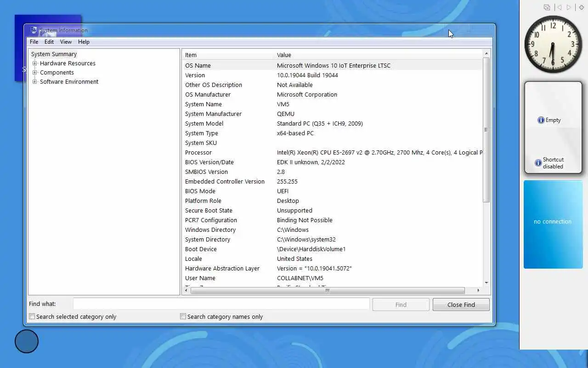588x368 pixels.
Task: Click the 'Binding Not Possible' value
Action: [x=305, y=220]
